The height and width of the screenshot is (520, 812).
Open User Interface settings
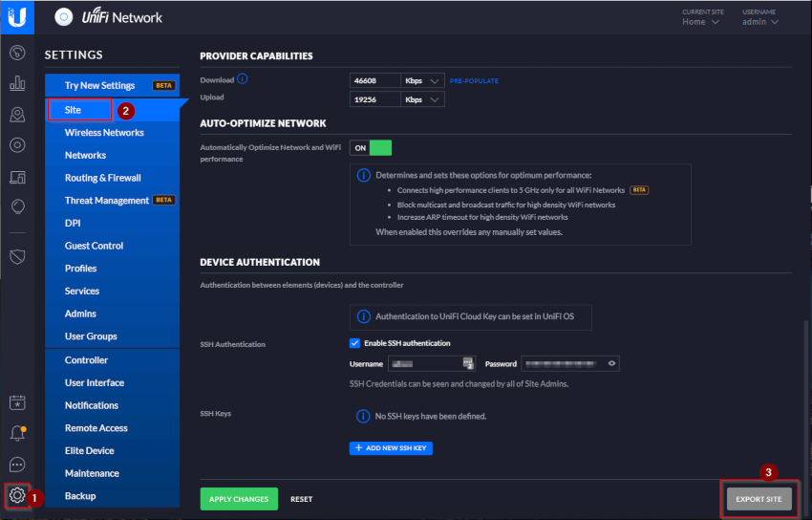tap(113, 382)
